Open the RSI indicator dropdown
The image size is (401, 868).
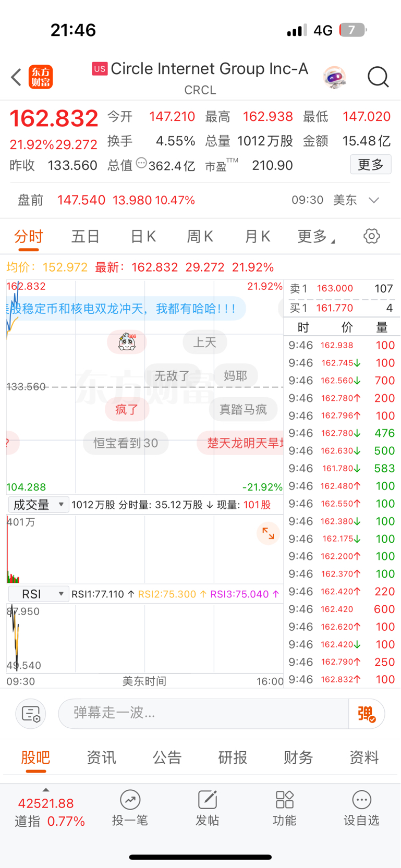click(x=39, y=594)
